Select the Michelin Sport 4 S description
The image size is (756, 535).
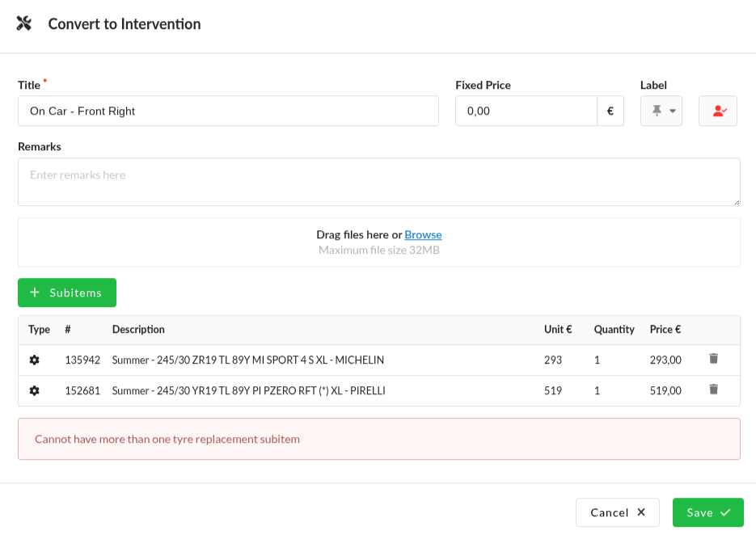click(x=247, y=360)
